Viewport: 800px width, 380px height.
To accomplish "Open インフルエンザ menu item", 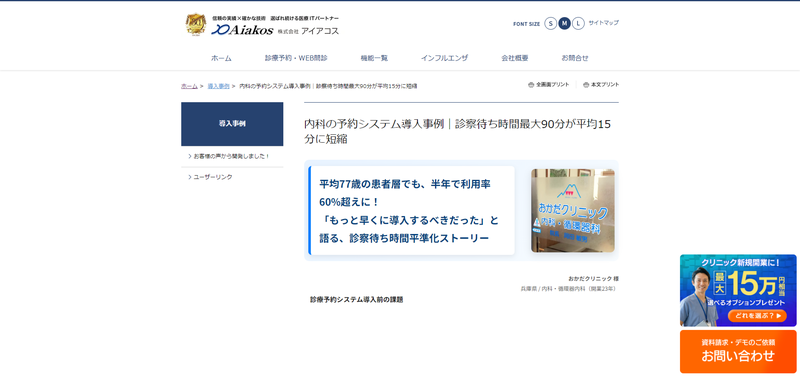I will click(444, 58).
